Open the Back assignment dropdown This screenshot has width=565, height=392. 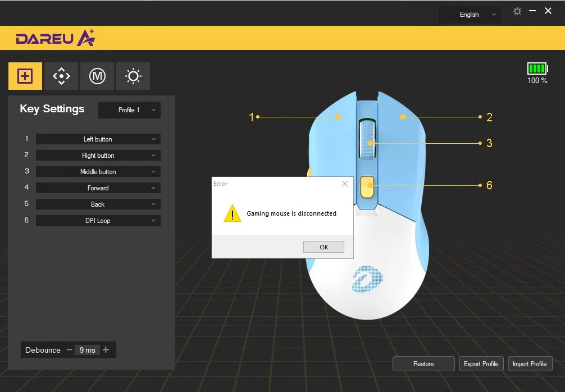(x=98, y=204)
